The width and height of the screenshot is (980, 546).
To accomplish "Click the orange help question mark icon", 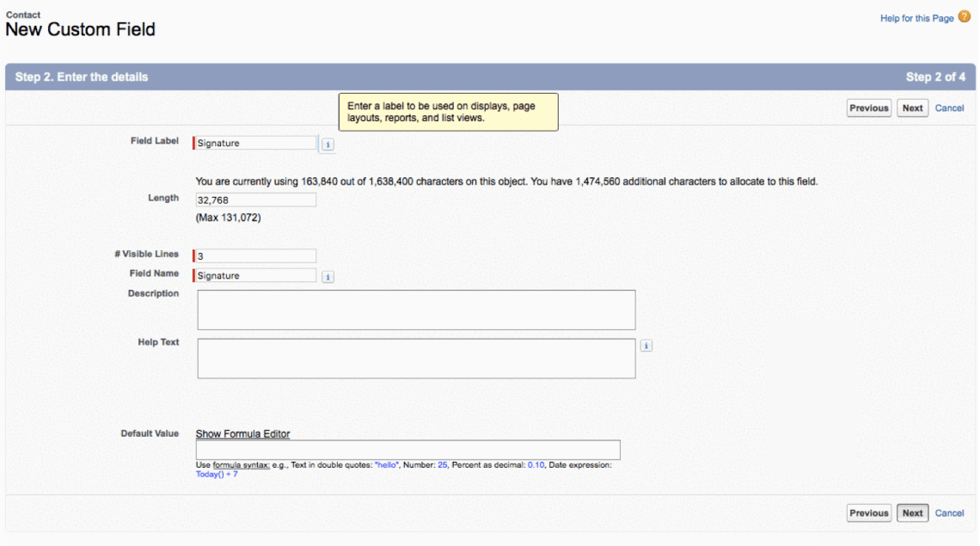I will 964,17.
